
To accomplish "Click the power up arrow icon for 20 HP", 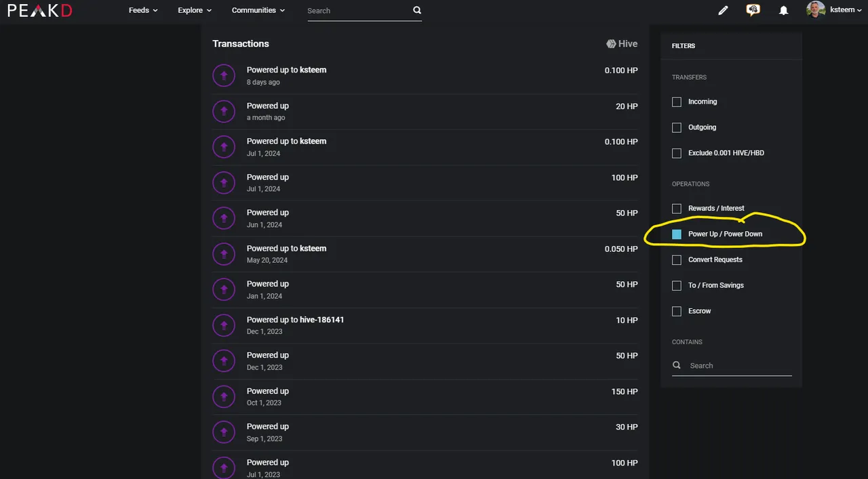I will tap(224, 111).
